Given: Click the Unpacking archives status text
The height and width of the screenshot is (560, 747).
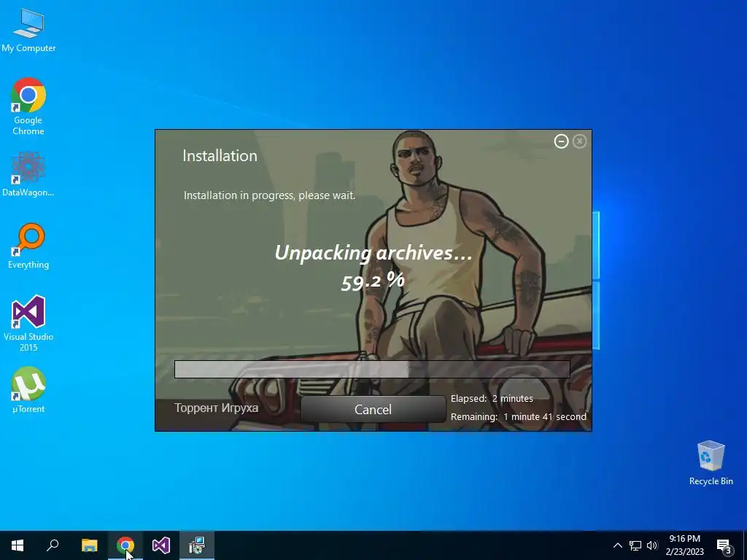Looking at the screenshot, I should point(373,252).
